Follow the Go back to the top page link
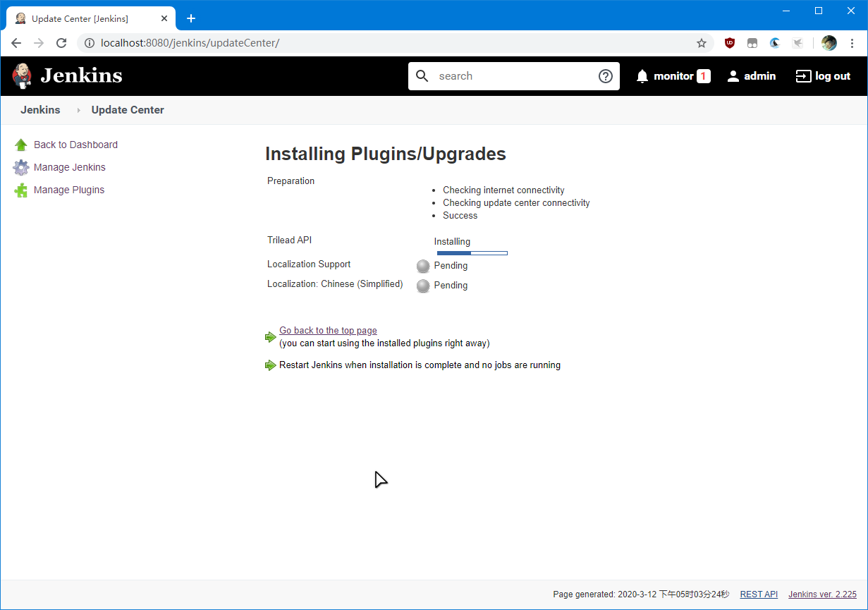Screen dimensions: 868x610 (x=328, y=330)
